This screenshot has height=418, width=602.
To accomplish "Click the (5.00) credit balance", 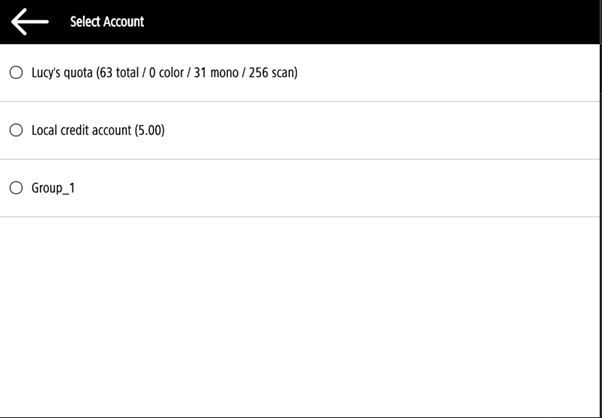I will (x=149, y=130).
